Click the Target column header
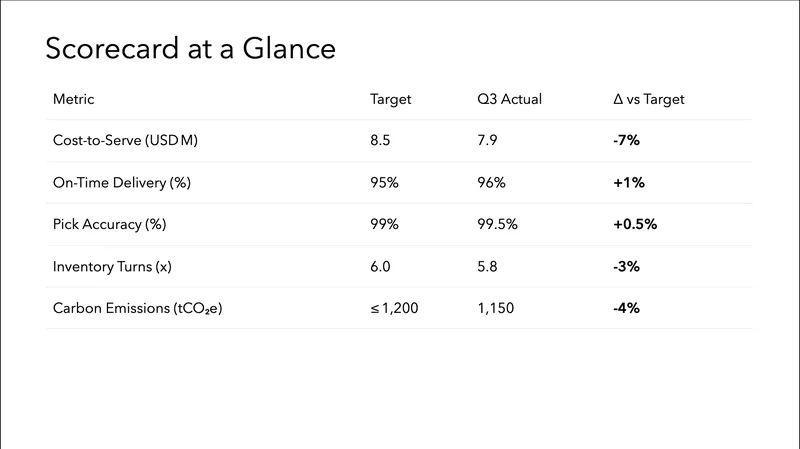 391,99
